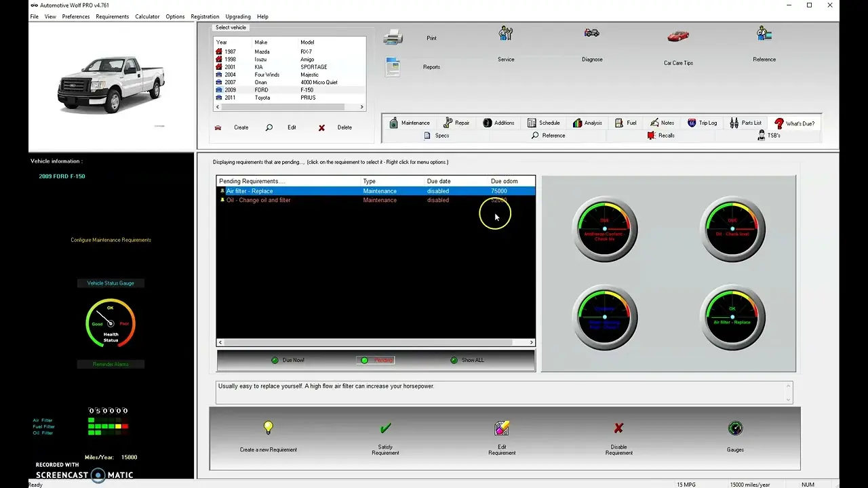The image size is (868, 488).
Task: Click the red X Delete vehicle icon
Action: [x=321, y=127]
